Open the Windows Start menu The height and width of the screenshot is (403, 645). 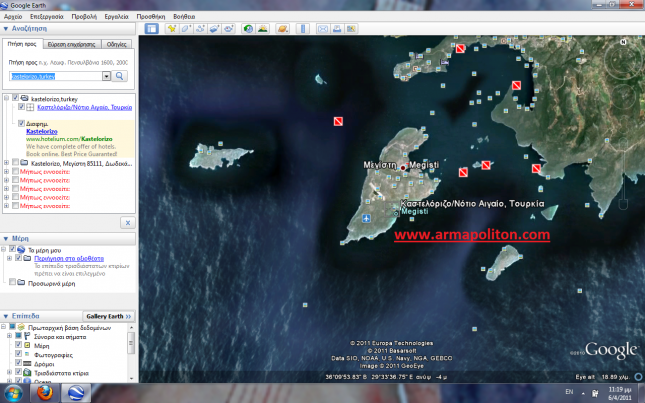14,393
